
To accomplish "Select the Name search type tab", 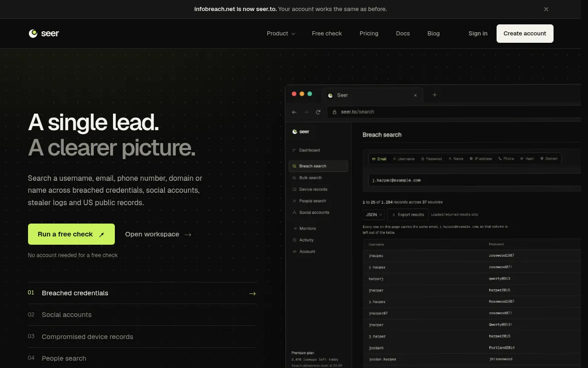I will pyautogui.click(x=456, y=159).
